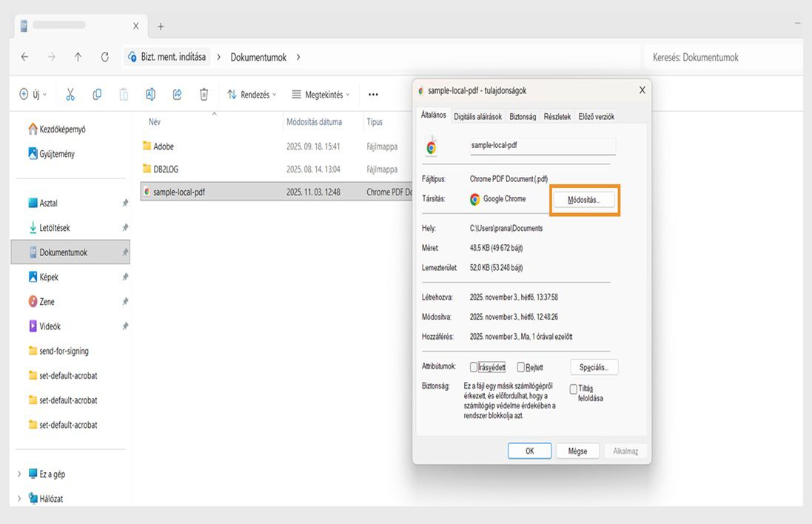Sort by Módosítás dátuma column header
Image resolution: width=812 pixels, height=524 pixels.
coord(315,122)
